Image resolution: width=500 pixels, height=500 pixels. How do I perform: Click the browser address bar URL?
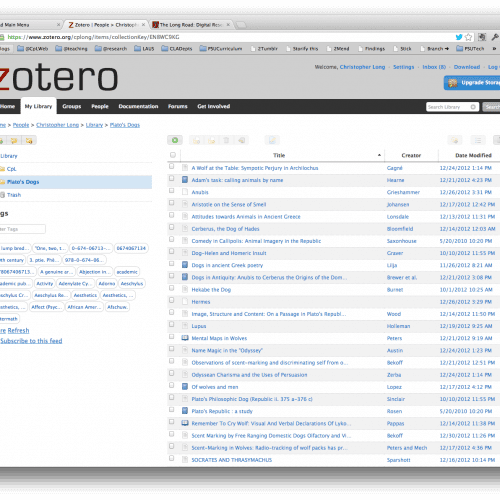click(x=93, y=37)
